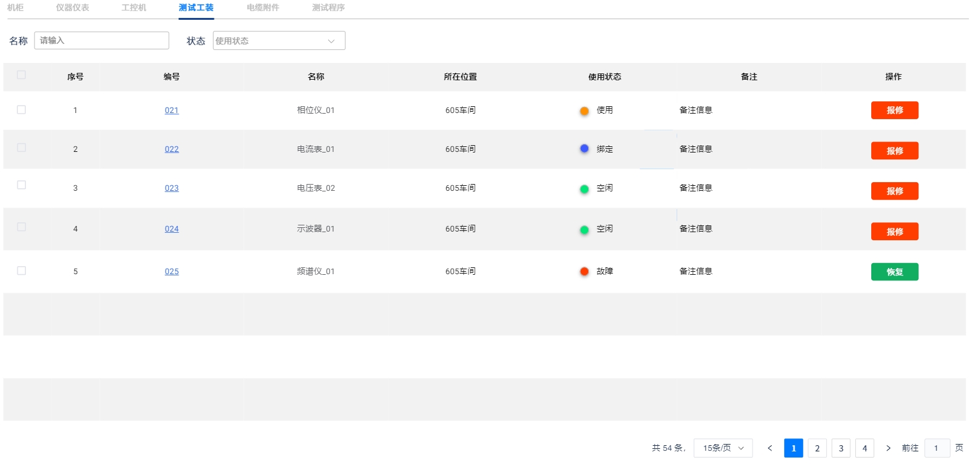This screenshot has height=473, width=980.
Task: Go to page 3 in pagination
Action: click(840, 448)
